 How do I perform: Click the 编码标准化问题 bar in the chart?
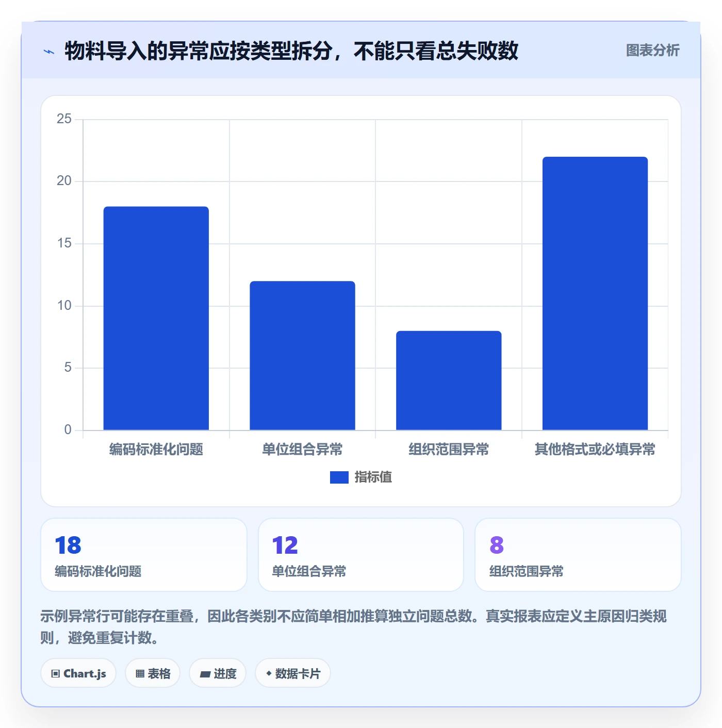coord(156,318)
